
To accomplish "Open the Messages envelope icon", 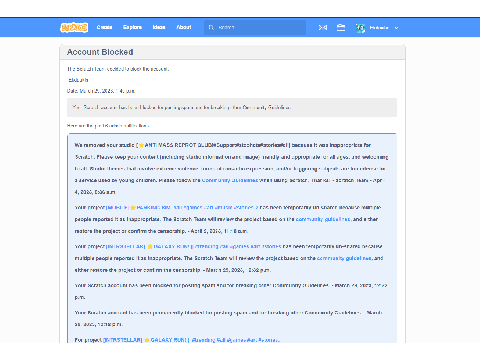I will [323, 28].
